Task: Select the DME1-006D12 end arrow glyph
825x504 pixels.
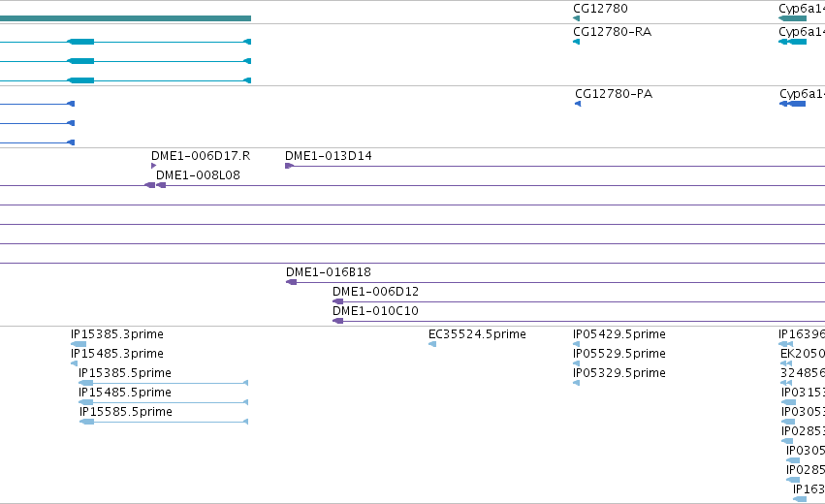Action: pos(337,301)
